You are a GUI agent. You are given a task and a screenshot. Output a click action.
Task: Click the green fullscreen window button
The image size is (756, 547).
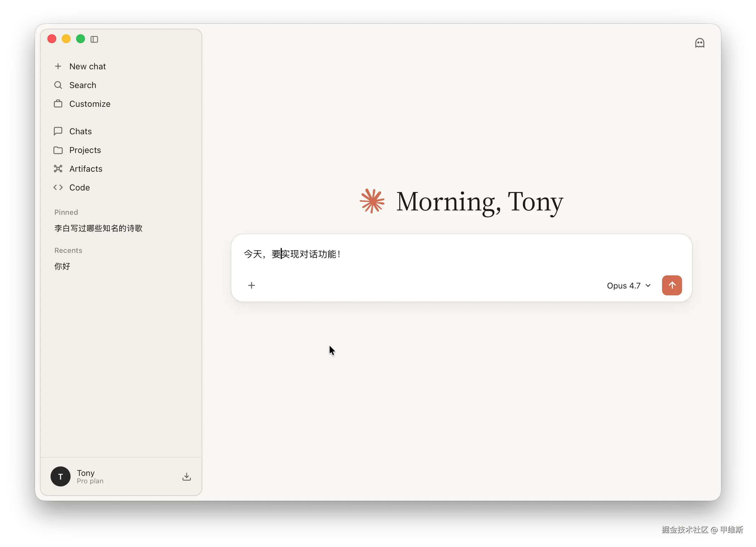coord(80,39)
